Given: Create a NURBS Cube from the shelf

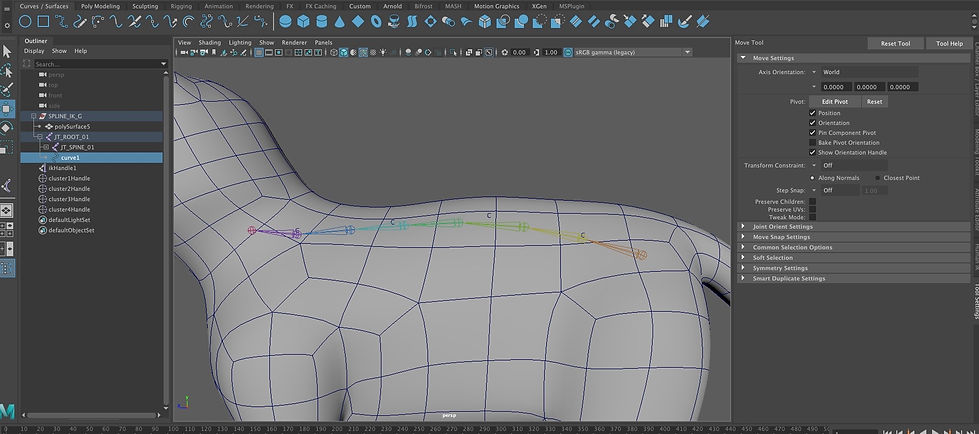Looking at the screenshot, I should 303,21.
